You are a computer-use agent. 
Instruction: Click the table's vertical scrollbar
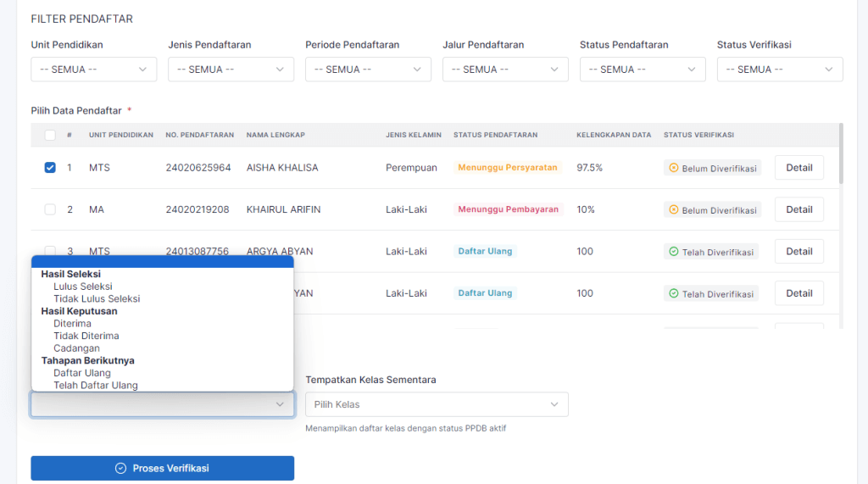click(x=841, y=153)
